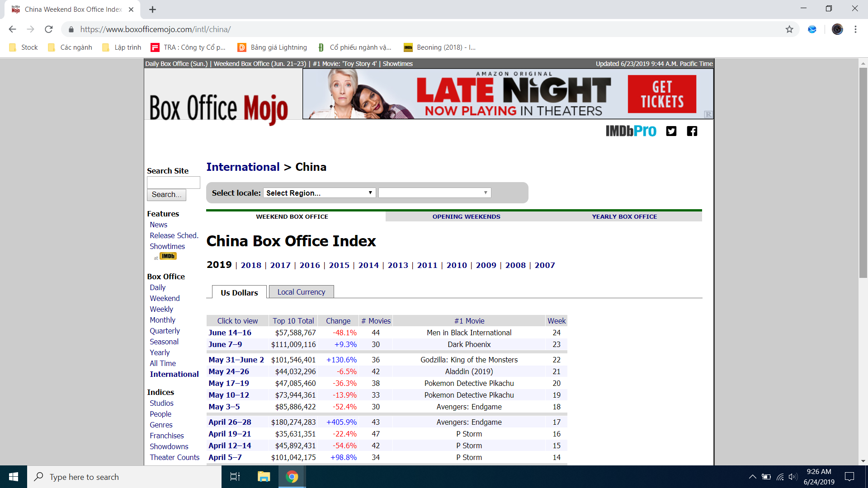Open the taskbar clock and date
868x488 pixels.
point(819,477)
